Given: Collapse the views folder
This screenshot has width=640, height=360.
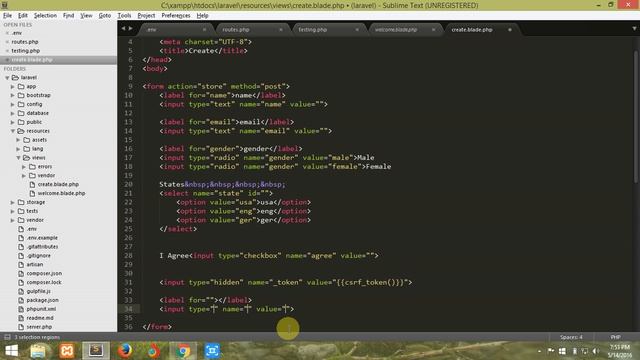Looking at the screenshot, I should [x=18, y=158].
